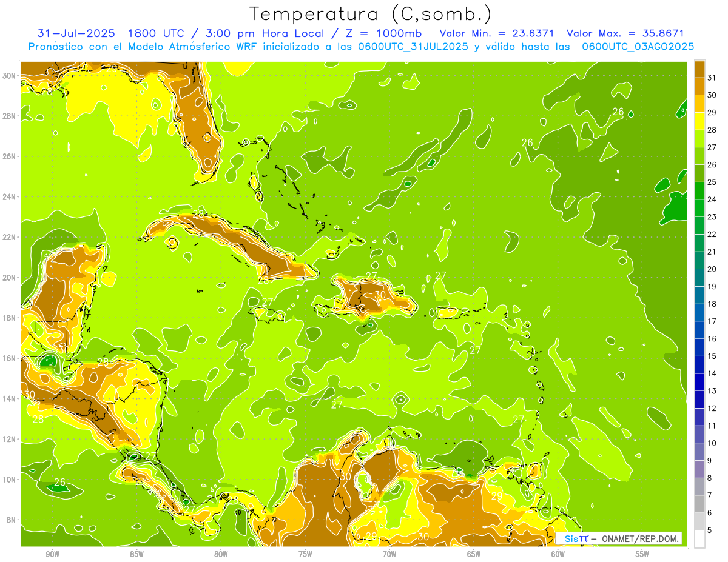The width and height of the screenshot is (728, 562).
Task: Click the yellow legend swatch between 28 and 29
Action: pos(699,121)
